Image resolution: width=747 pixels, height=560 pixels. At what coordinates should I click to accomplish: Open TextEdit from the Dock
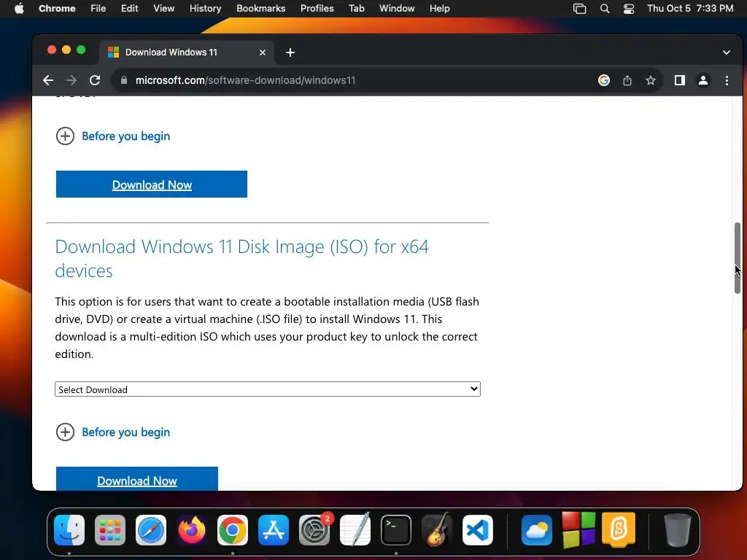pos(355,529)
